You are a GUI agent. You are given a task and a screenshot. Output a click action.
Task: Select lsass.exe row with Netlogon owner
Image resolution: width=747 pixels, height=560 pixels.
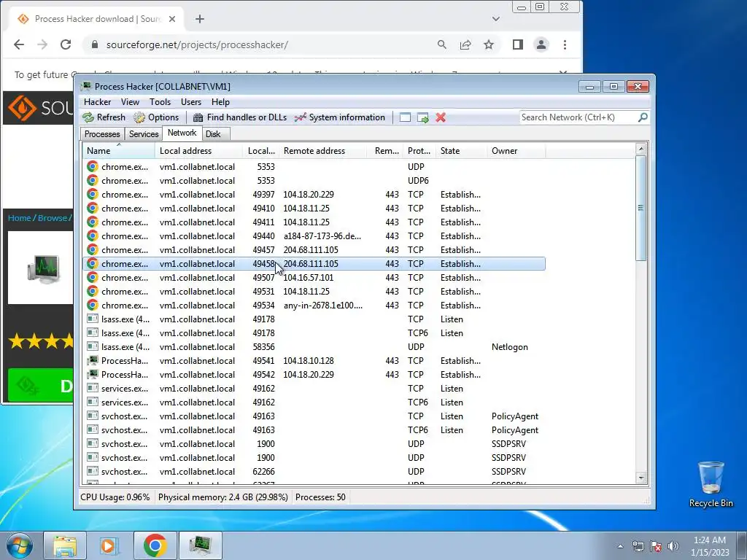(x=314, y=346)
